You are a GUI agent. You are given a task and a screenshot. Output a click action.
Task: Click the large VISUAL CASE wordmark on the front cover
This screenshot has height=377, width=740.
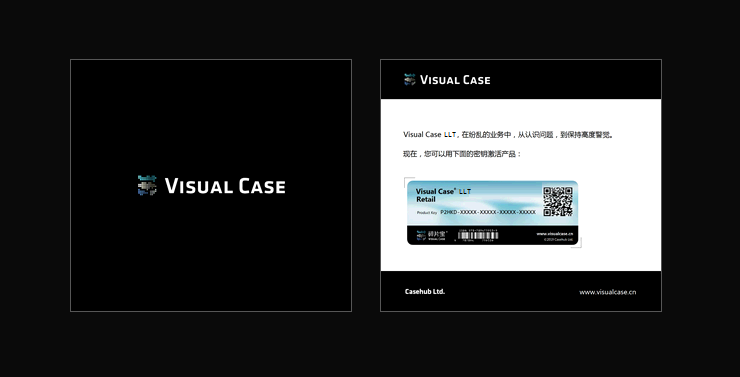click(x=225, y=186)
